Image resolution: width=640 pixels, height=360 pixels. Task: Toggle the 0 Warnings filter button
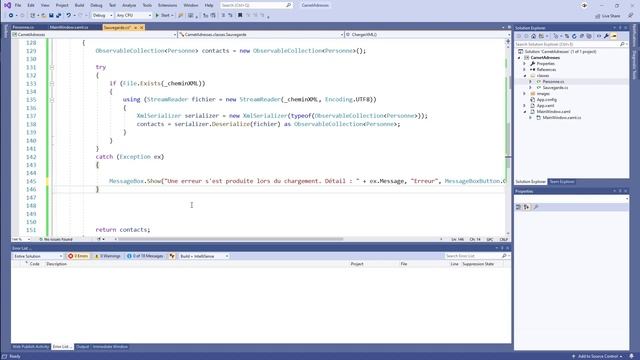(107, 256)
